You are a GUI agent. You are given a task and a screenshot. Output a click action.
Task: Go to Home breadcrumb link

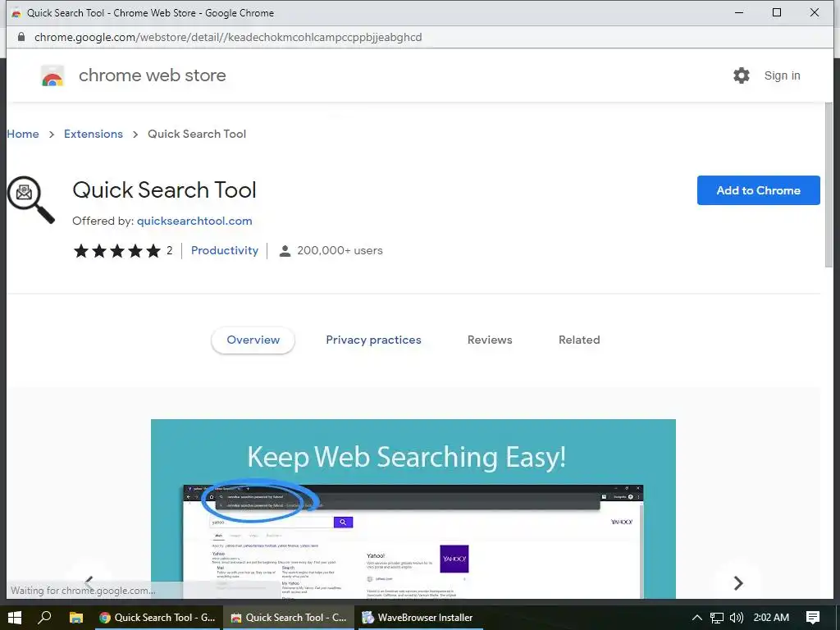(22, 134)
